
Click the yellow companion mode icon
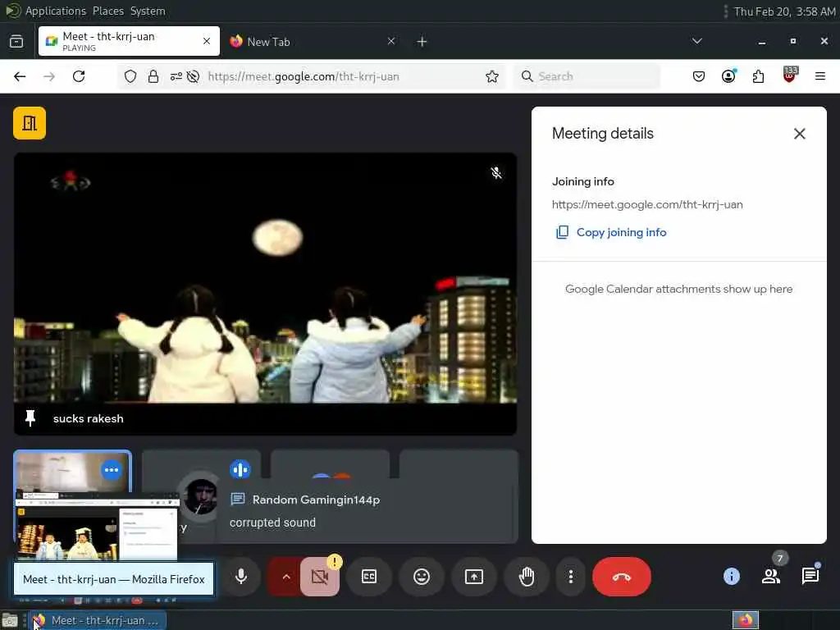click(30, 123)
